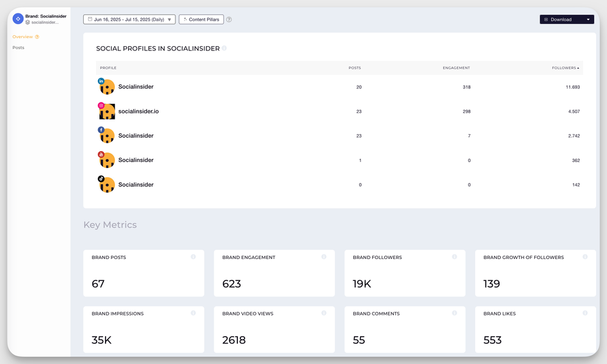Viewport: 607px width, 364px height.
Task: Click the info icon on Brand Impressions card
Action: tap(194, 314)
